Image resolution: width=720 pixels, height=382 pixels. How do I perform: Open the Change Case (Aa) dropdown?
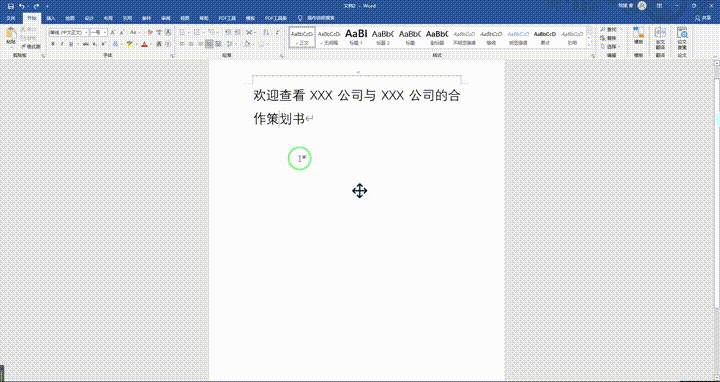(134, 33)
